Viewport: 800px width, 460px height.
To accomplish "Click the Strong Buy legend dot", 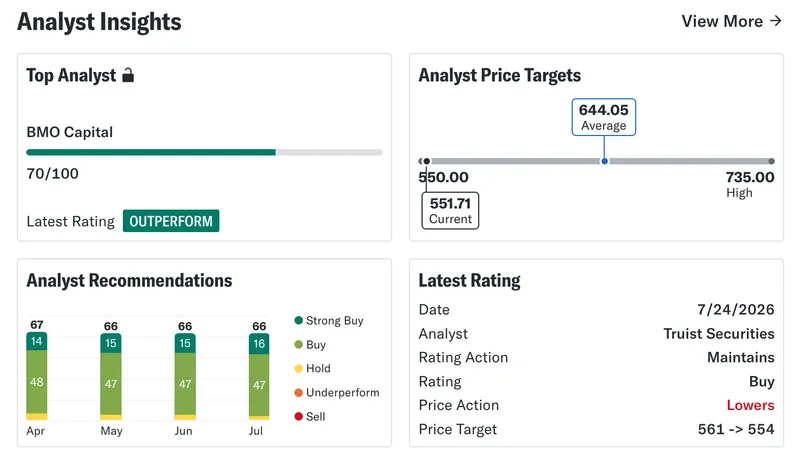I will click(298, 320).
